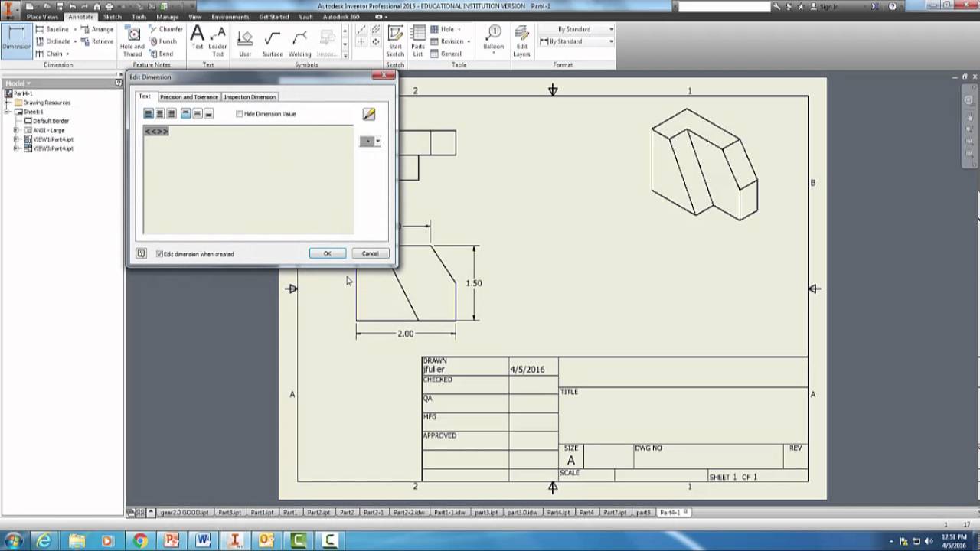Open Internet Explorer from the taskbar
980x551 pixels.
(x=44, y=540)
